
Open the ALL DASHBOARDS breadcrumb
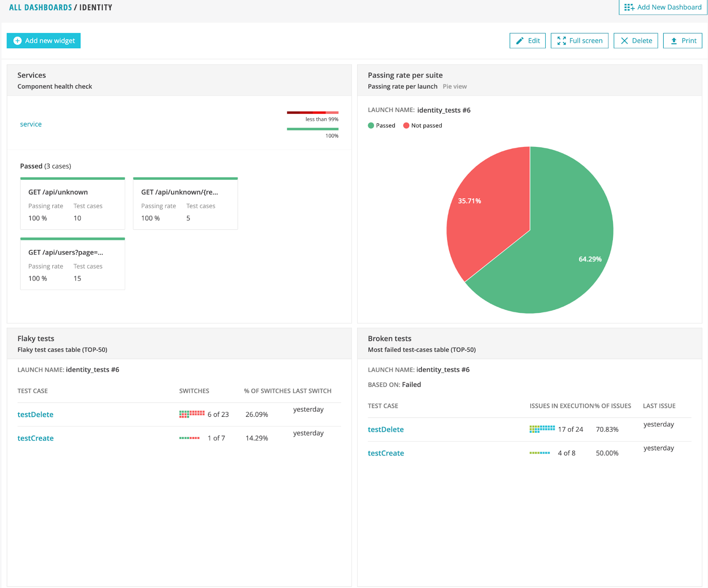[41, 7]
